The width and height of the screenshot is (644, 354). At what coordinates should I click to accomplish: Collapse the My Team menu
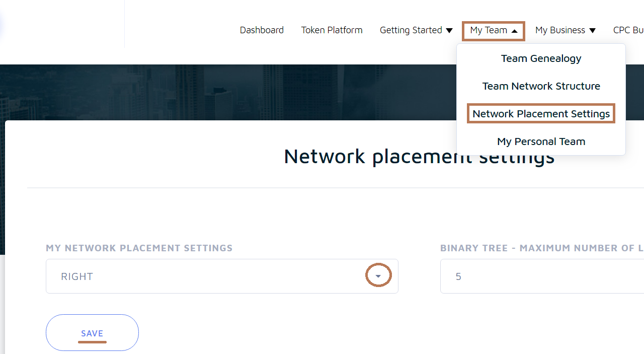(x=494, y=31)
